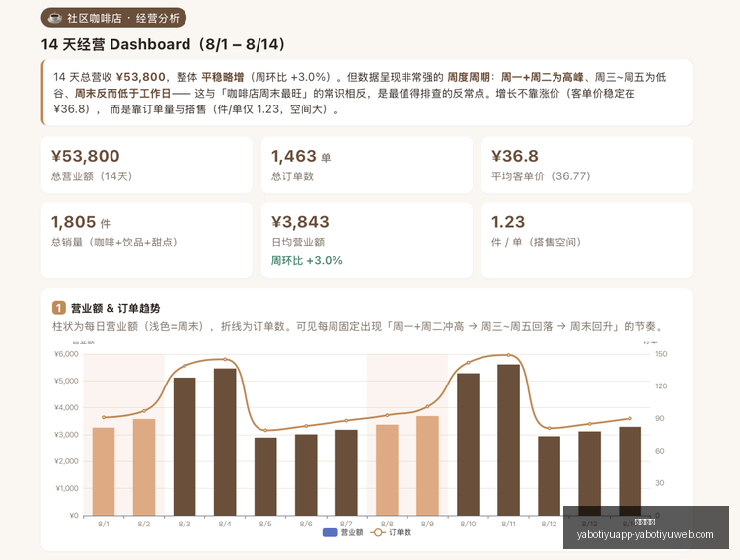Click the 8/12 revenue bar

(x=549, y=475)
